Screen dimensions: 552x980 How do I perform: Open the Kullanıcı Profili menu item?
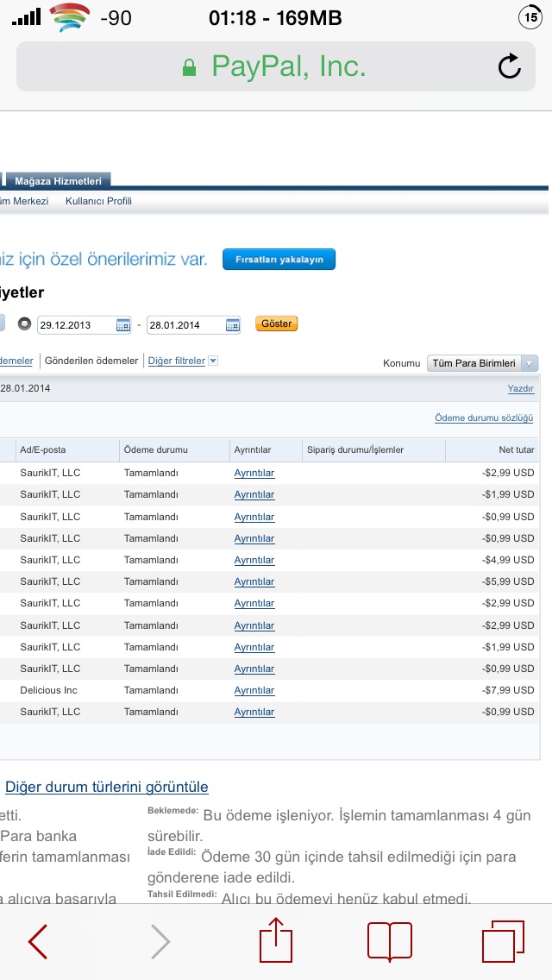click(x=99, y=201)
